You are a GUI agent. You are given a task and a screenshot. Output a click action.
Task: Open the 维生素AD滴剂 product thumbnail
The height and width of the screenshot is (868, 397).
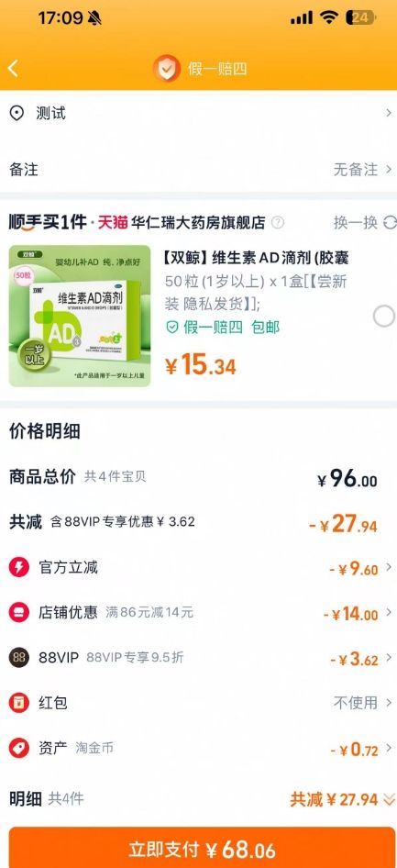pos(80,316)
